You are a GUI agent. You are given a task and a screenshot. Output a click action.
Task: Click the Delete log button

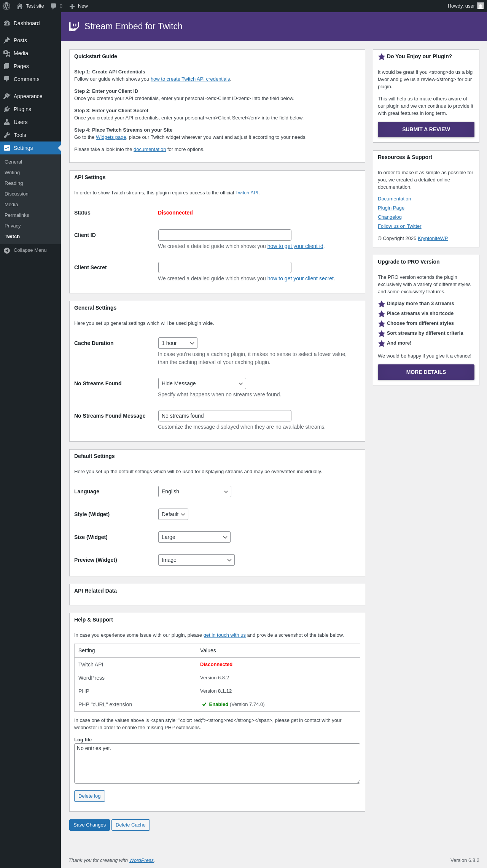[x=89, y=796]
